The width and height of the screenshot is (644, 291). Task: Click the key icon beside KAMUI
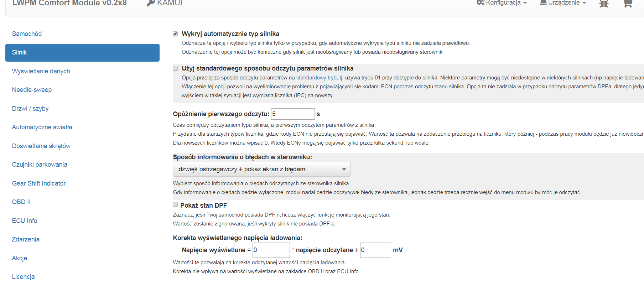coord(151,3)
